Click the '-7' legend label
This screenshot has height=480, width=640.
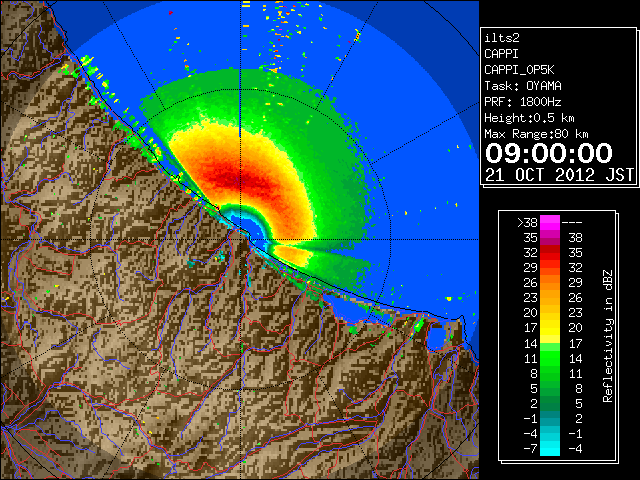(530, 449)
